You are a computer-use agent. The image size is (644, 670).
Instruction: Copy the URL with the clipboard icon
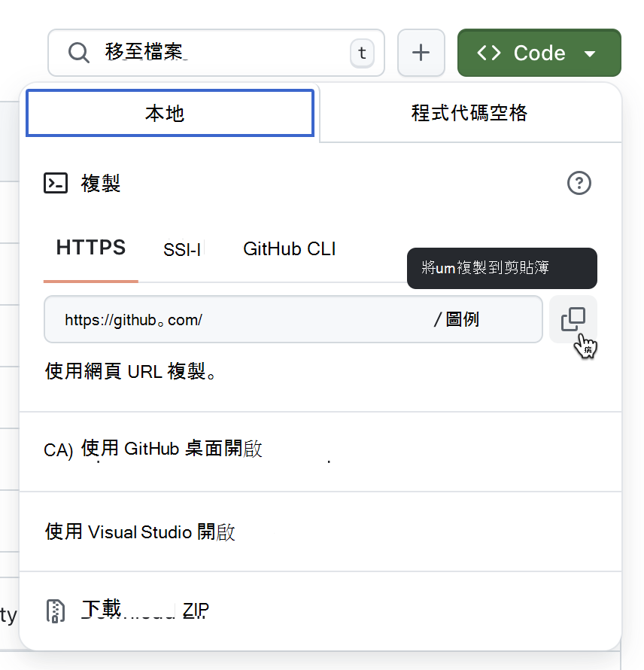coord(573,319)
